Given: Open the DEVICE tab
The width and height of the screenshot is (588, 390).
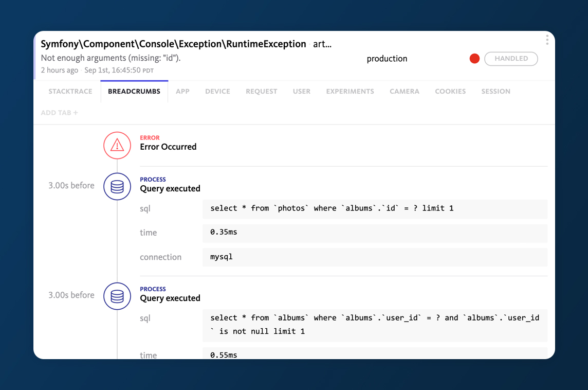Looking at the screenshot, I should (217, 91).
